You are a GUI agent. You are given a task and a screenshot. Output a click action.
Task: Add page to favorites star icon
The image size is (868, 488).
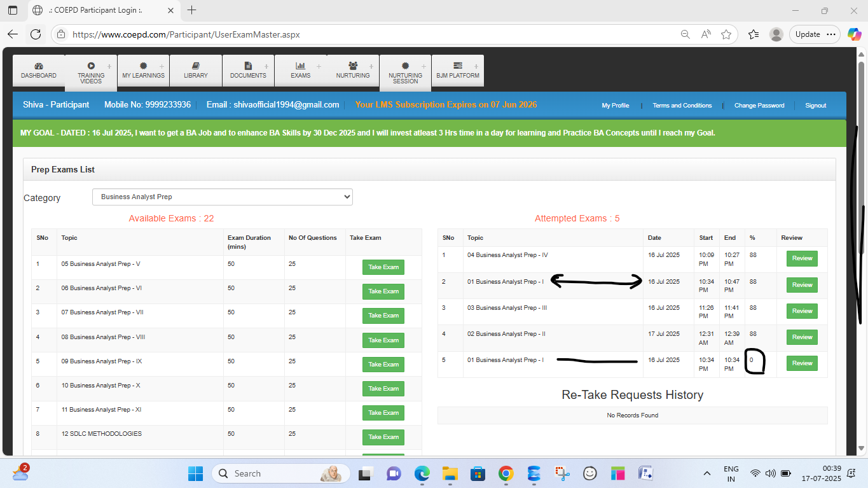tap(726, 34)
